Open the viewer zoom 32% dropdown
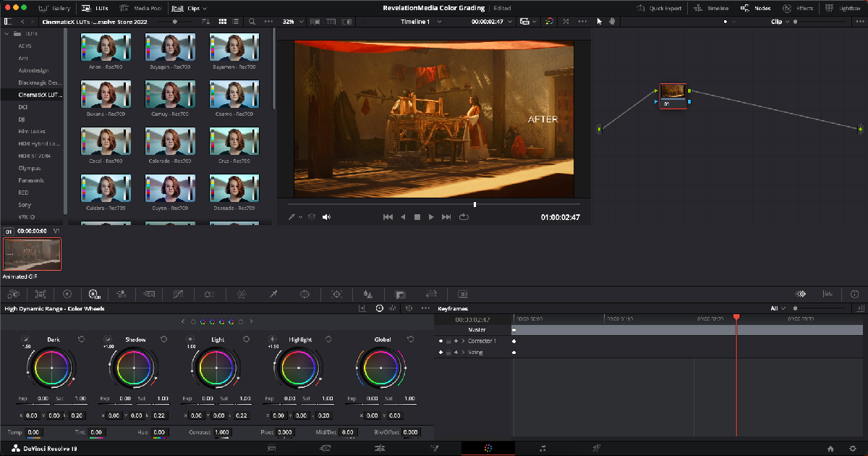Image resolution: width=868 pixels, height=456 pixels. [292, 22]
